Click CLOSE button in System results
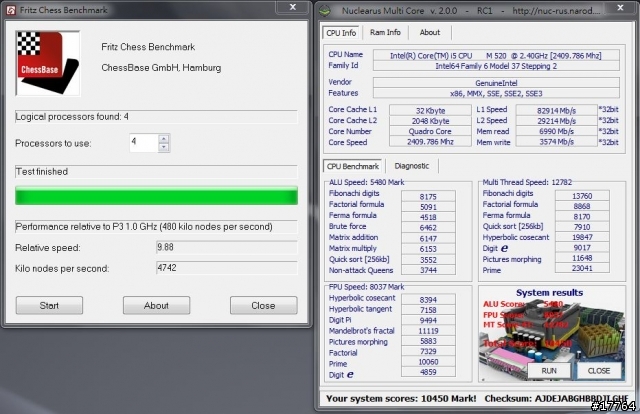Viewport: 640px width, 414px height. click(599, 371)
